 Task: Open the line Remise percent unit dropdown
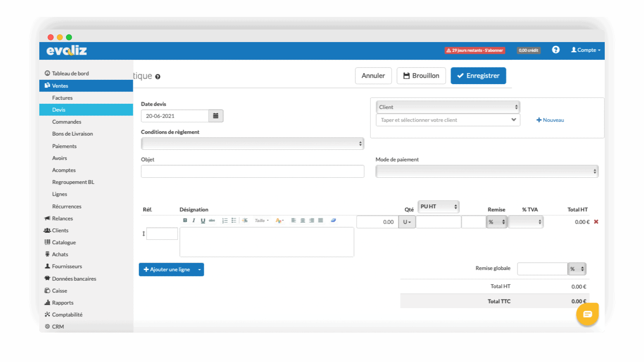coord(497,222)
